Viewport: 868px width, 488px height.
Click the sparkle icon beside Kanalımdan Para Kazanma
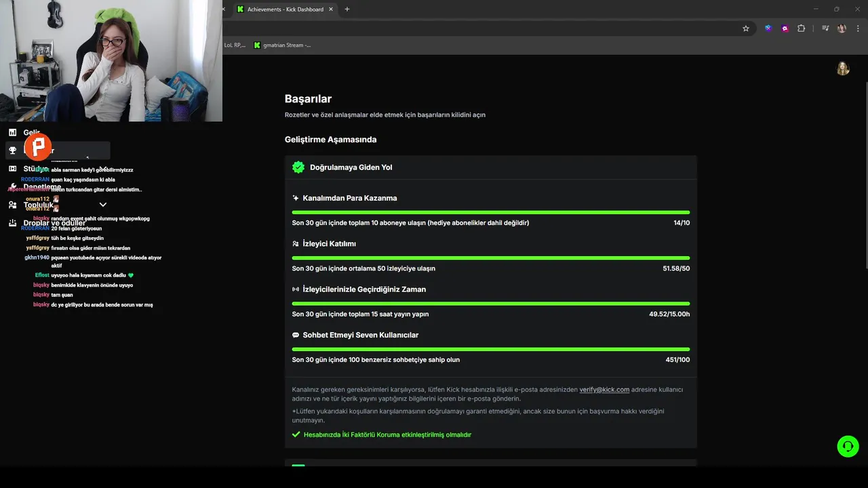click(296, 198)
